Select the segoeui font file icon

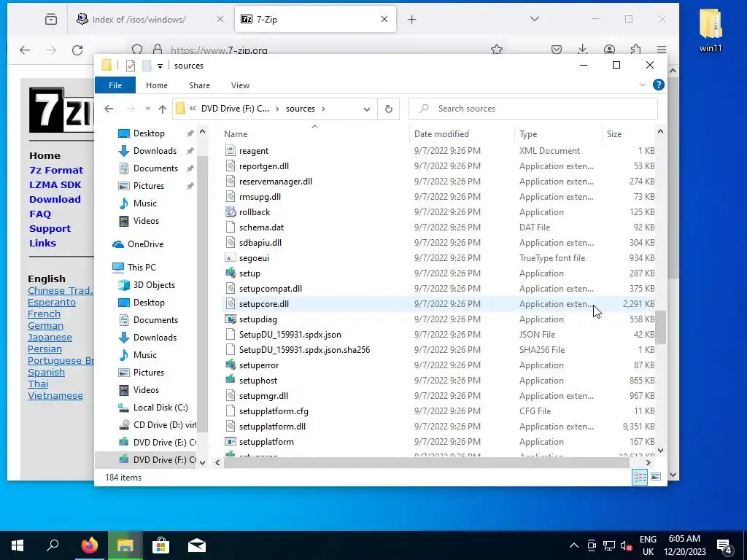(x=231, y=258)
